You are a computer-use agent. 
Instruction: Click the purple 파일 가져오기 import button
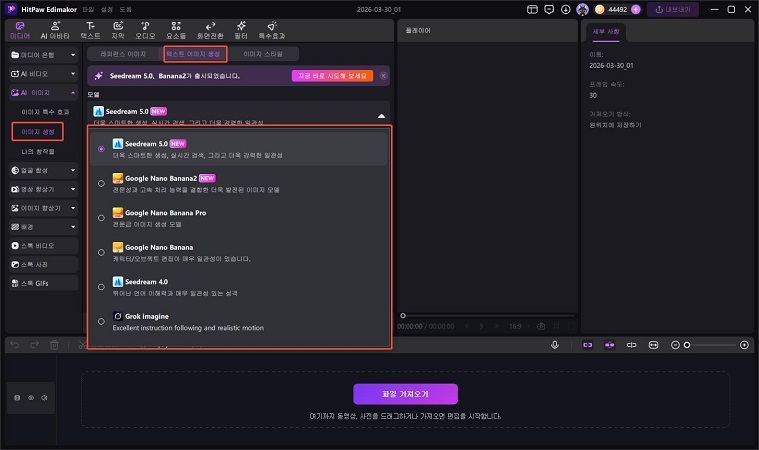pos(405,394)
